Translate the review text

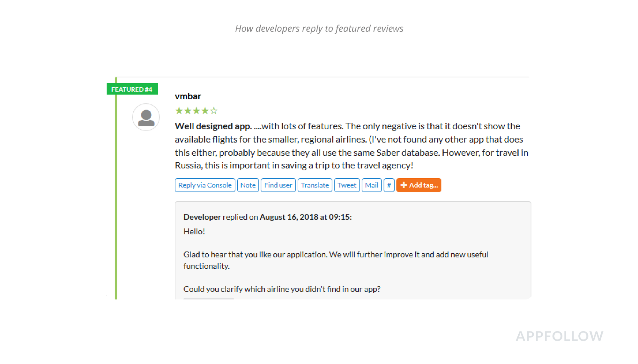tap(315, 185)
